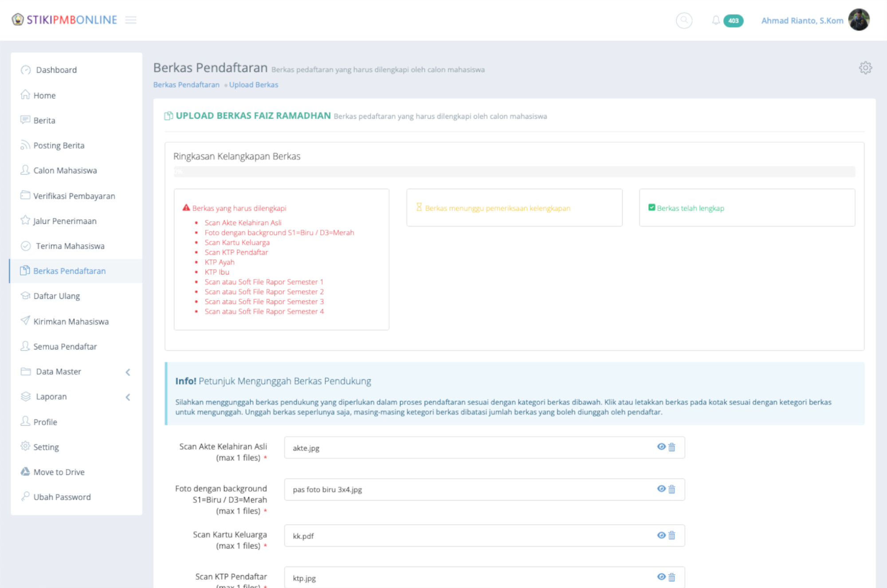Delete pas foto biru 3x4.jpg via trash icon
The width and height of the screenshot is (887, 588).
tap(672, 490)
